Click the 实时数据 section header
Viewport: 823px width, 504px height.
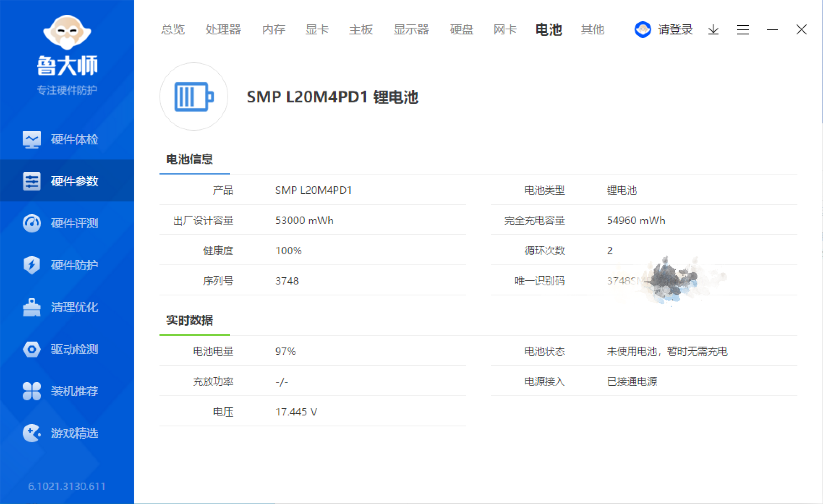[x=190, y=320]
